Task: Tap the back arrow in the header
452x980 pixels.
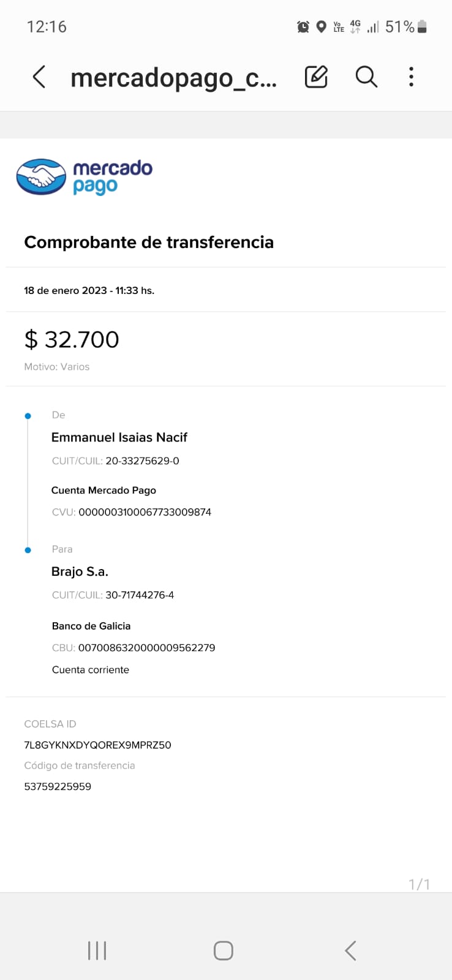Action: (x=39, y=77)
